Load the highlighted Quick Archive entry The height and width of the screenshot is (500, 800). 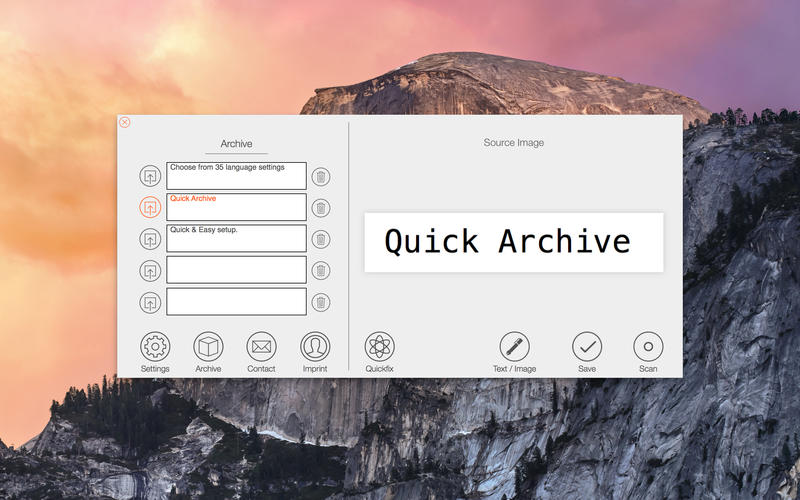pyautogui.click(x=150, y=208)
